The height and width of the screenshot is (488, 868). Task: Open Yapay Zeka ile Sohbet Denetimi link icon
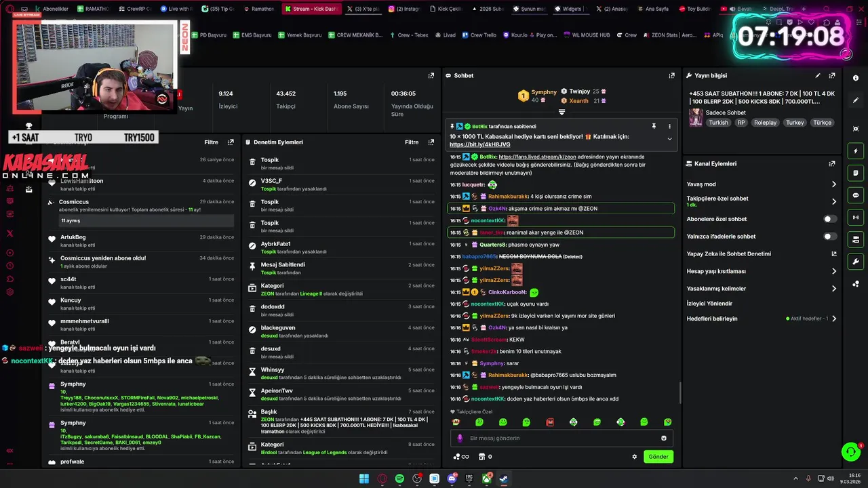(834, 253)
